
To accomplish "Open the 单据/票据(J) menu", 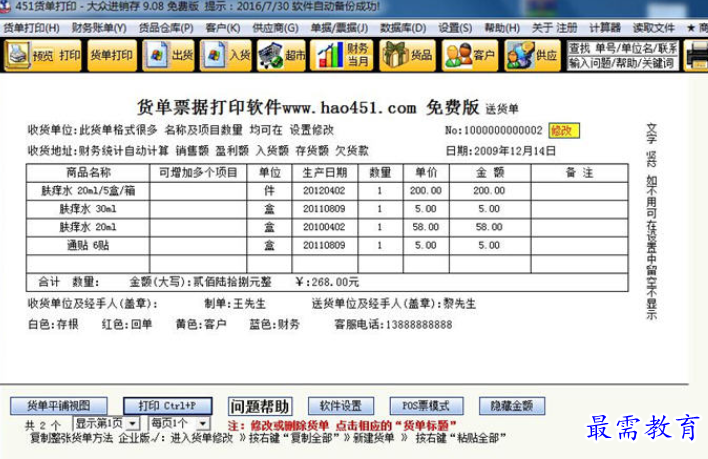I will (339, 28).
